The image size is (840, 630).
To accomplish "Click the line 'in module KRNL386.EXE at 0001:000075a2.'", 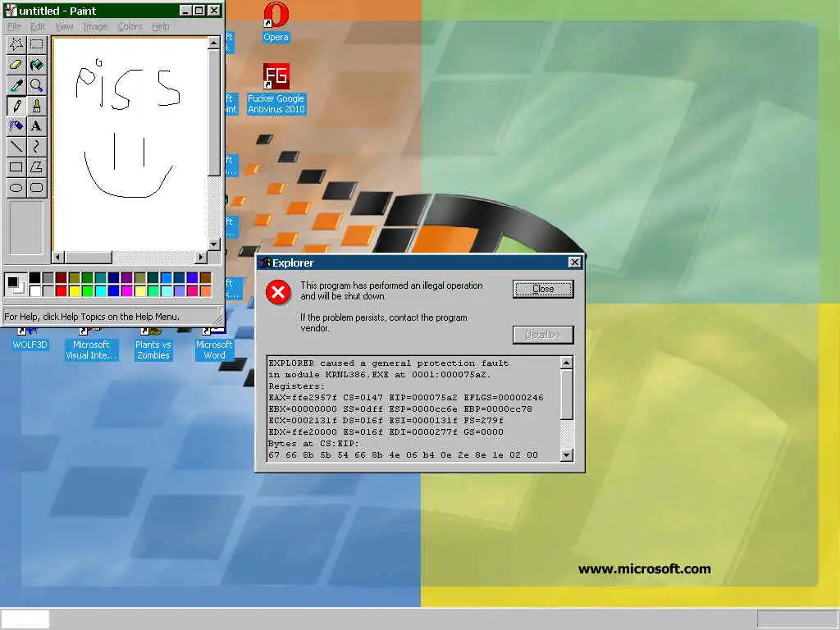I will 380,374.
